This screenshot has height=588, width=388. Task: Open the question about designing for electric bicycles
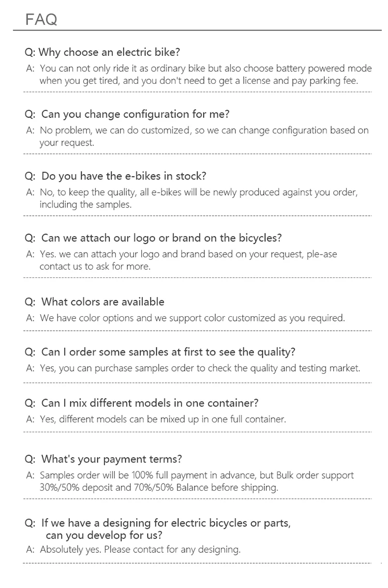(x=158, y=528)
